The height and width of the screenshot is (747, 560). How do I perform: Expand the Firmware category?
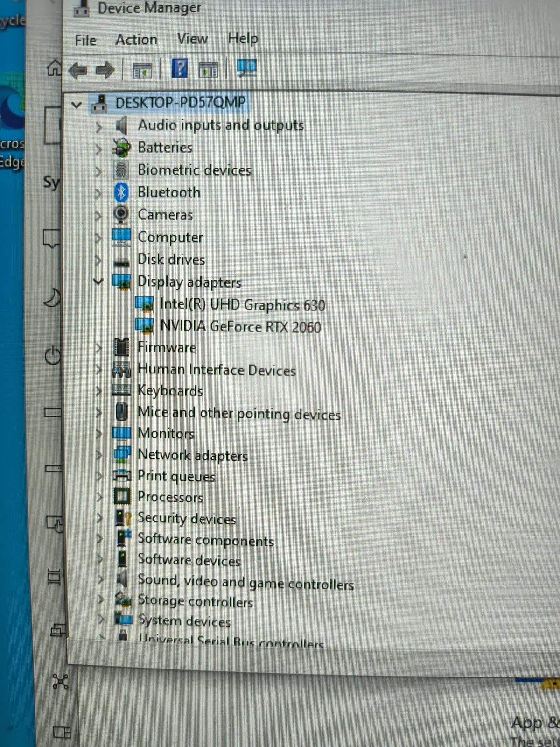pos(98,348)
